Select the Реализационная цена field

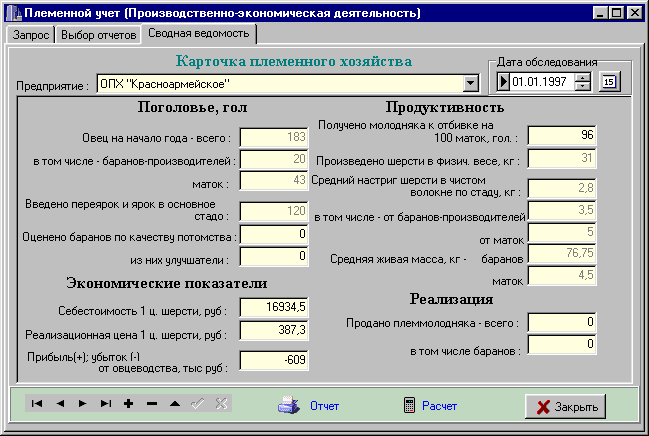274,329
